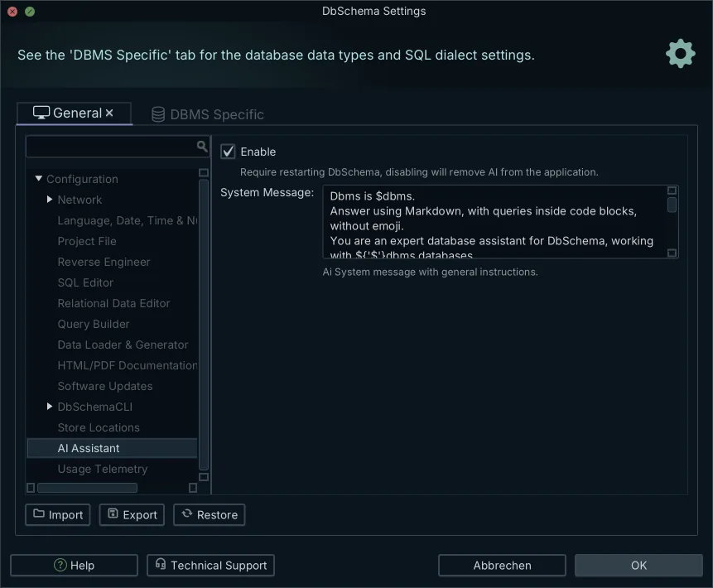Click the System Message scroll-down arrow
This screenshot has width=713, height=588.
click(x=672, y=253)
